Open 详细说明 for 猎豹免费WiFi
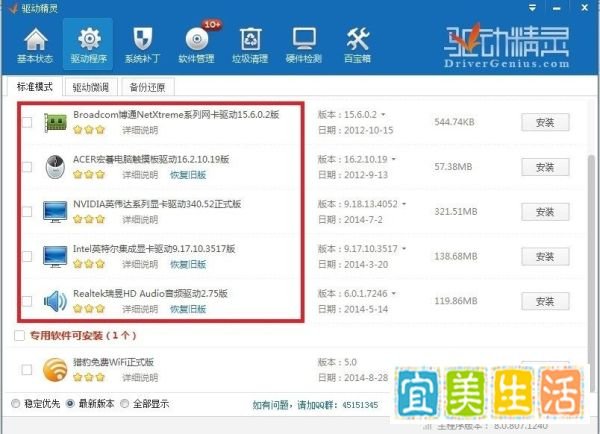 (140, 378)
